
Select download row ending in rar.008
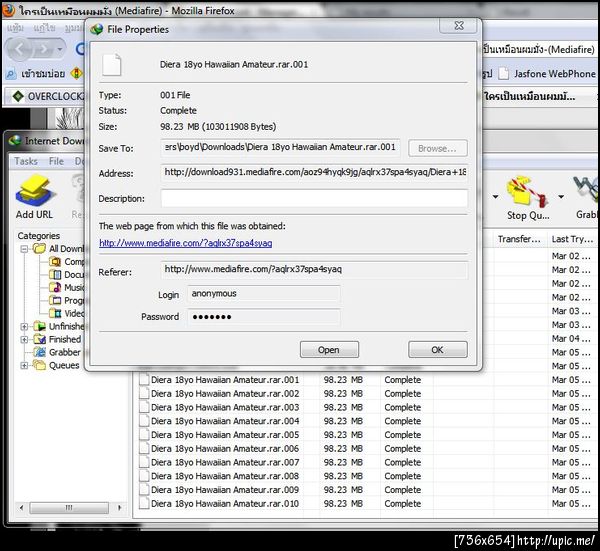coord(367,476)
